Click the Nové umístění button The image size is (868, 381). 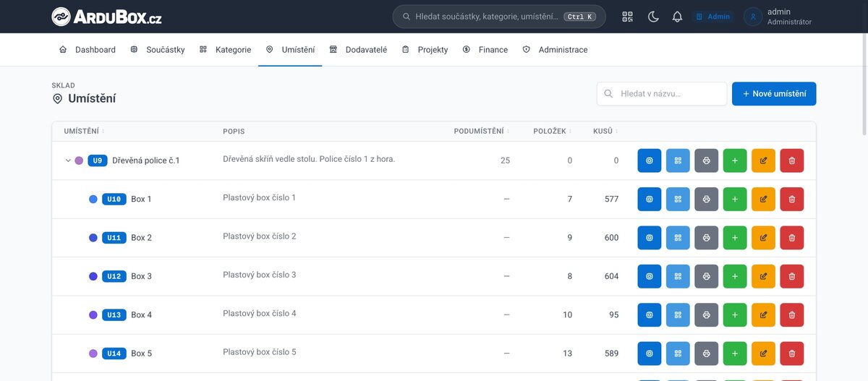774,94
